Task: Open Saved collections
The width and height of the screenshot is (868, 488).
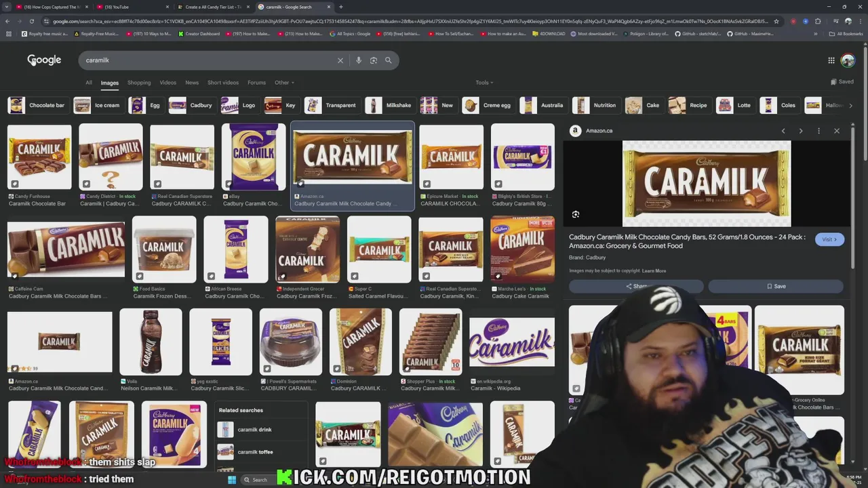Action: click(842, 82)
